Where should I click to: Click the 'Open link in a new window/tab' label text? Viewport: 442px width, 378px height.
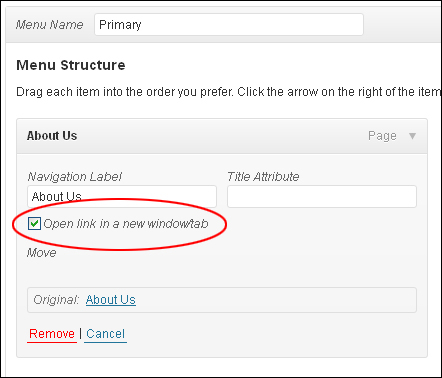coord(126,224)
